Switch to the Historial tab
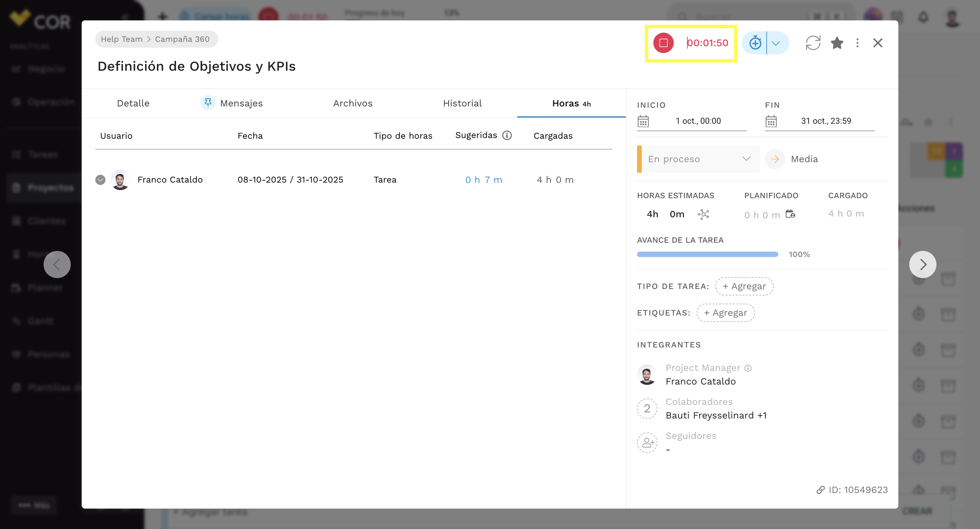Viewport: 980px width, 529px height. 462,103
